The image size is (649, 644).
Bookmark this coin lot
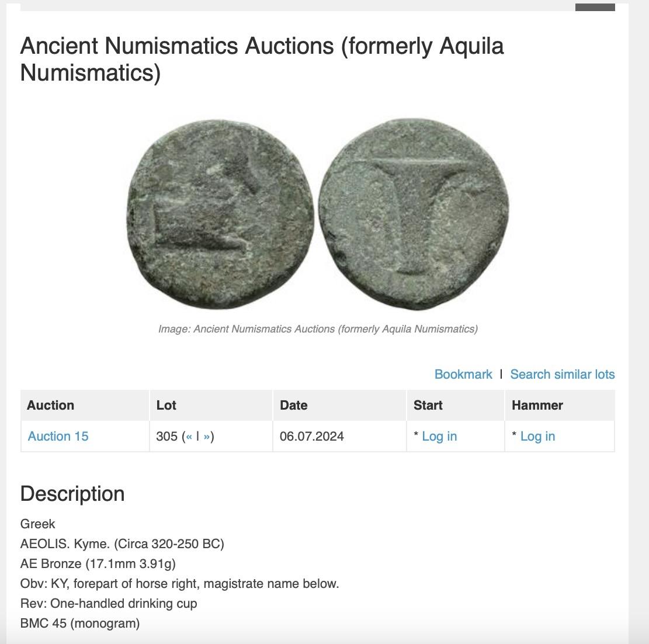tap(463, 375)
